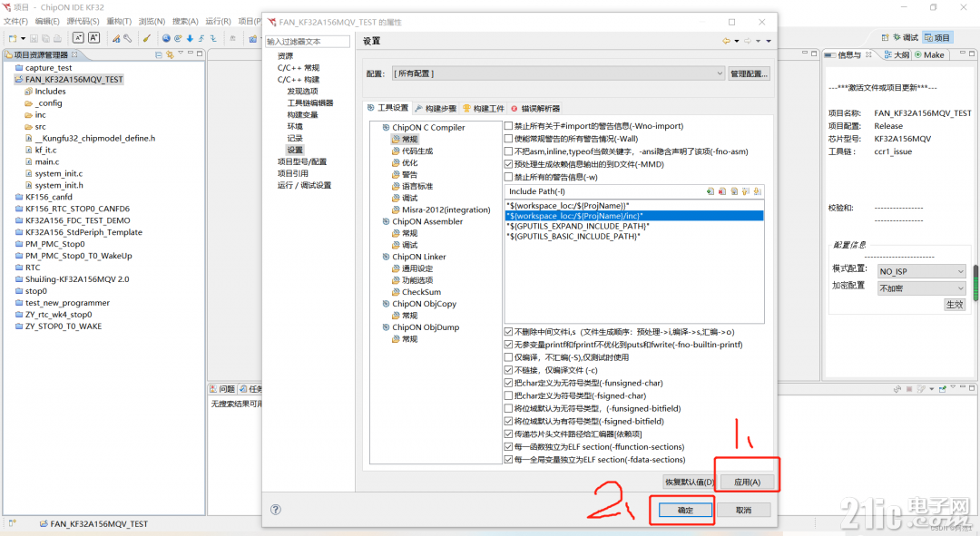Delete the selected include path entry
Image resolution: width=980 pixels, height=536 pixels.
[x=722, y=191]
